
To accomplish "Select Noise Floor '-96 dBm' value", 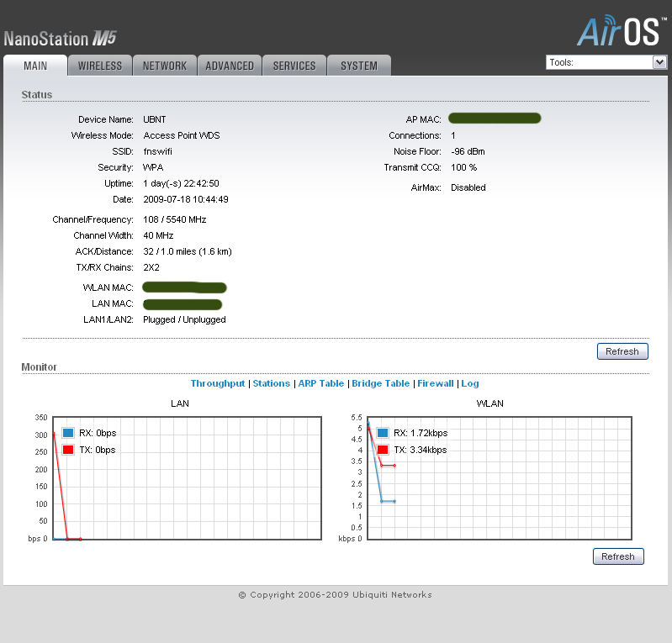I will [x=468, y=151].
